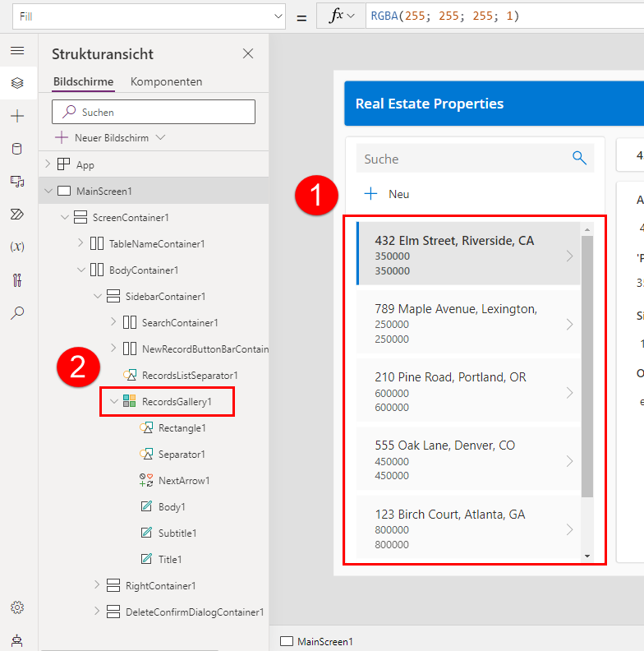644x651 pixels.
Task: Click the arrow for 789 Maple Avenue record
Action: coord(570,324)
